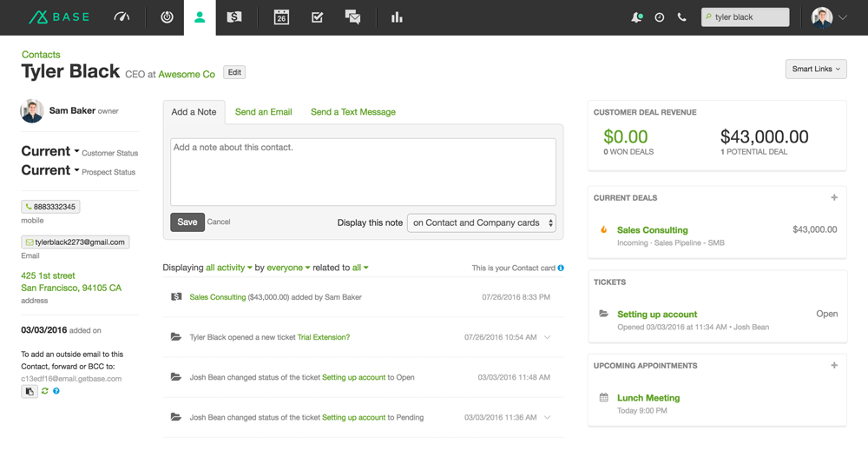Open the contacts person icon
The height and width of the screenshot is (464, 868).
[x=200, y=17]
